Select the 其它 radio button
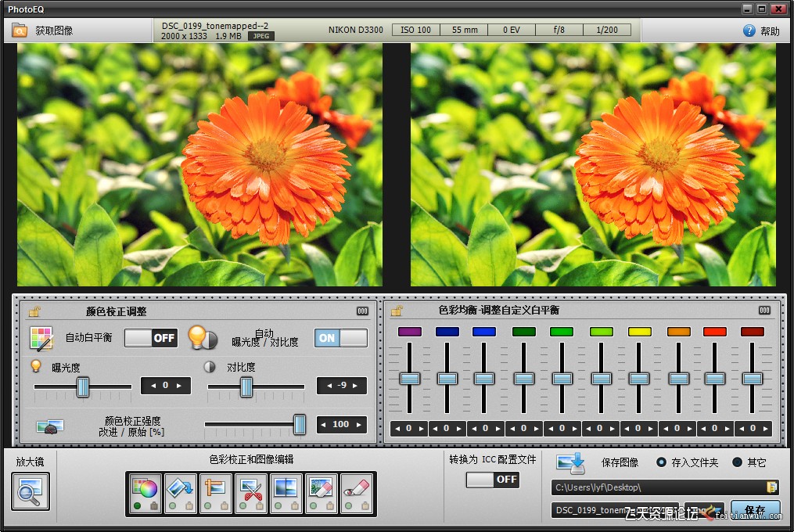 coord(737,462)
